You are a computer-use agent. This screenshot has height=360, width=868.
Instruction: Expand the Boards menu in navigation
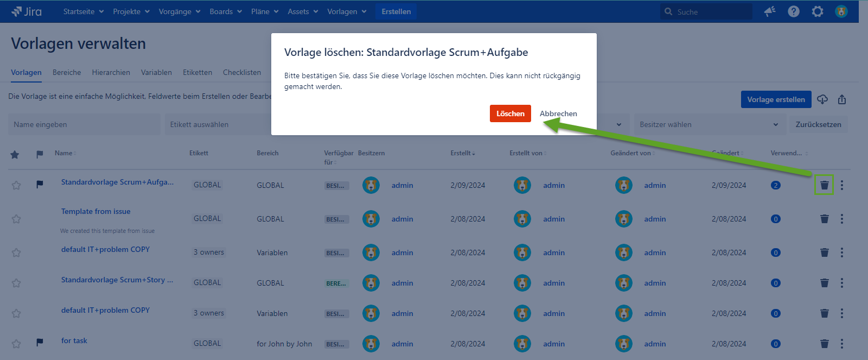coord(225,11)
